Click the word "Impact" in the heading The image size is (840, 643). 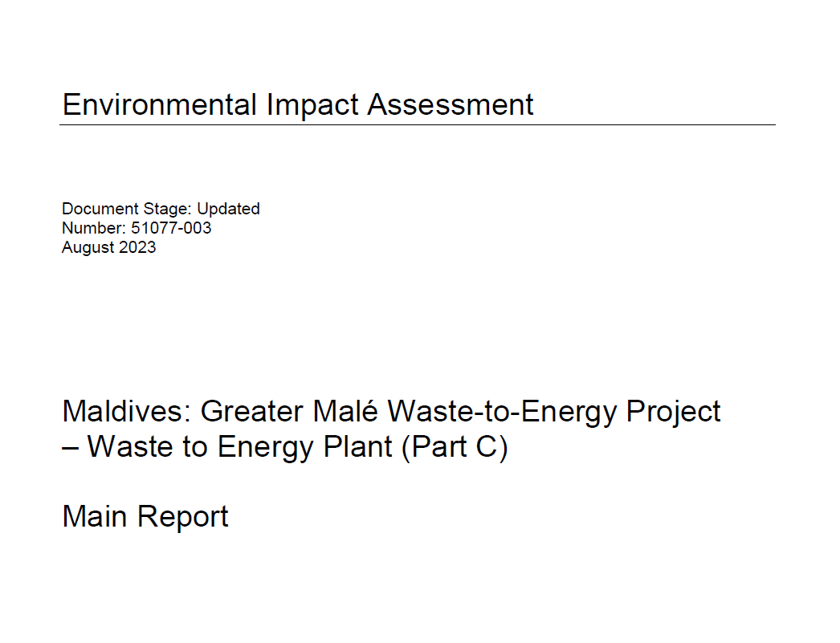click(312, 105)
